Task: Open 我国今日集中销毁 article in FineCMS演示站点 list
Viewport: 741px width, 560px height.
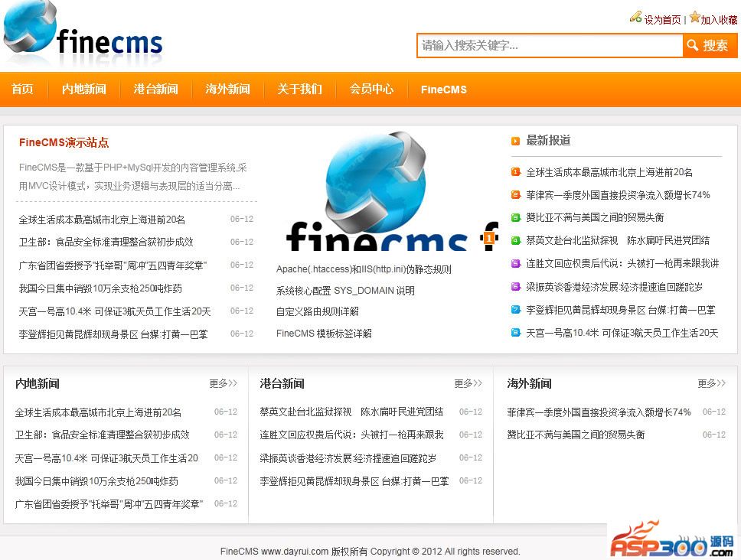Action: 100,288
